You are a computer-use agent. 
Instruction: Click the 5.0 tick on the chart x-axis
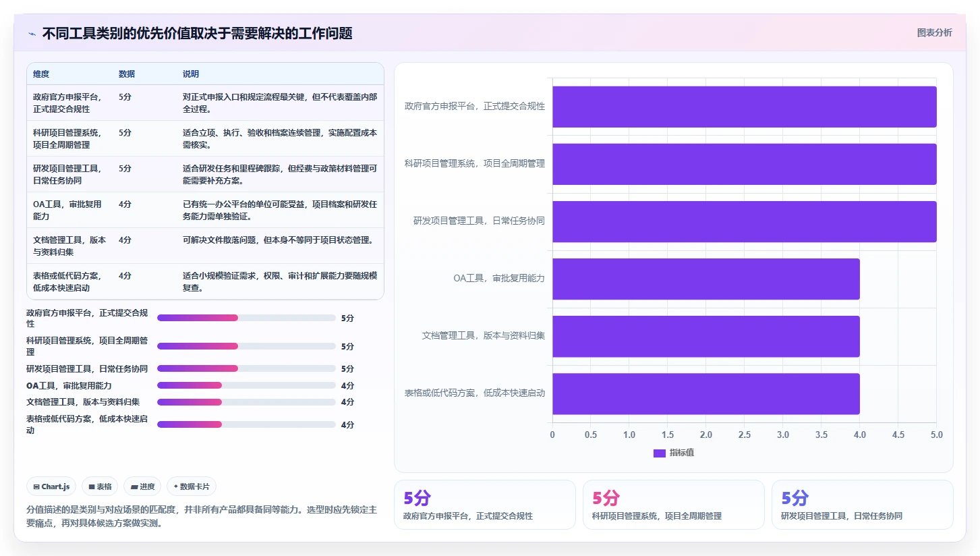coord(936,435)
